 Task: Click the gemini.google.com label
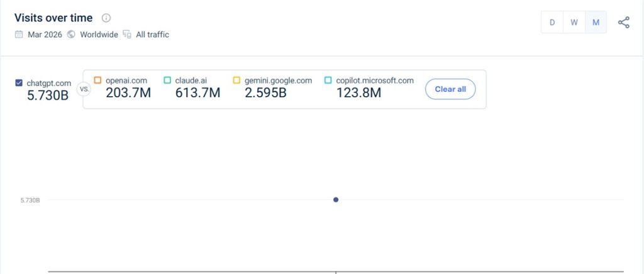tap(279, 80)
